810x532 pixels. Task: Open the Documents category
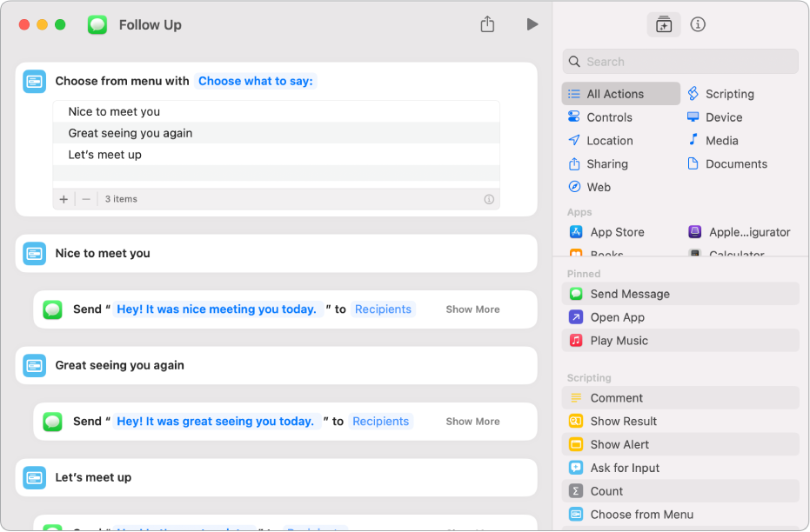pyautogui.click(x=727, y=163)
